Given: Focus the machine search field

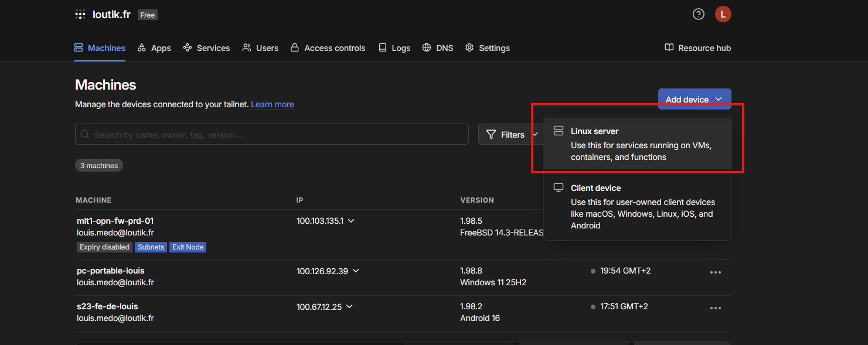Looking at the screenshot, I should pyautogui.click(x=272, y=134).
